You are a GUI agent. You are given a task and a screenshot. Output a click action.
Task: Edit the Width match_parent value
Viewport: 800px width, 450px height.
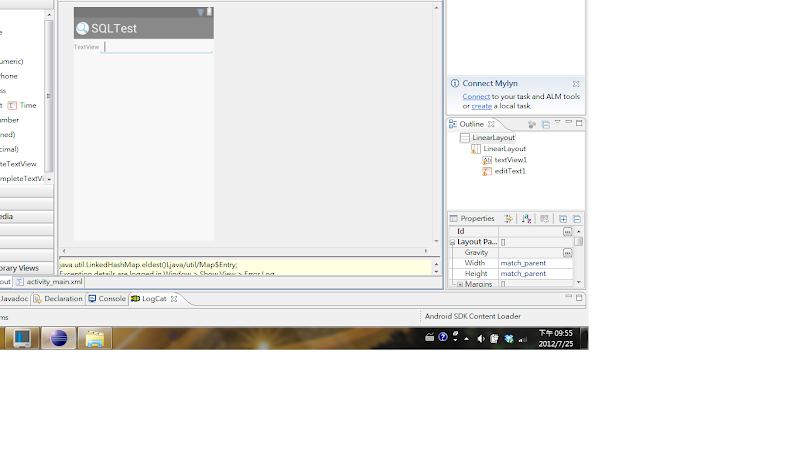[536, 263]
